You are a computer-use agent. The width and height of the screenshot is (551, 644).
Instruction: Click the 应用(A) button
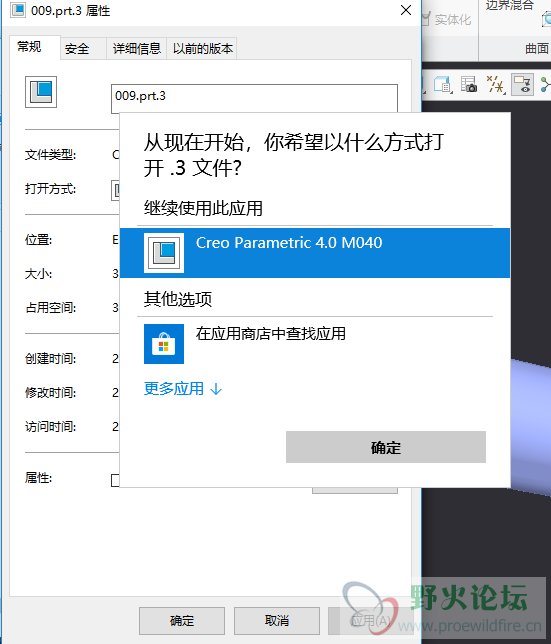[x=370, y=621]
